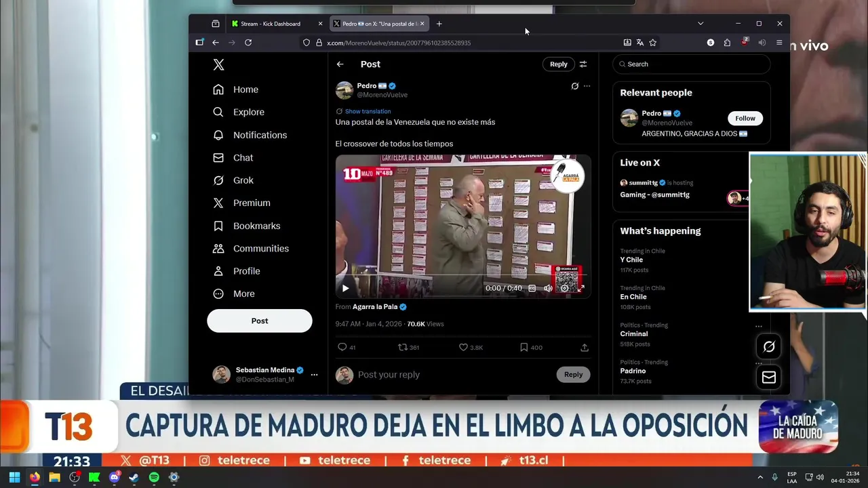The image size is (868, 488).
Task: Open Grok in X sidebar
Action: pyautogui.click(x=233, y=180)
